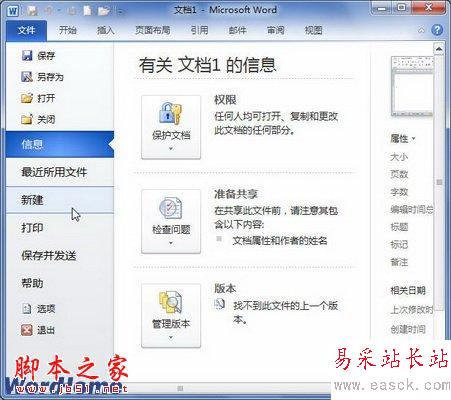Click the 大小 (Size) property label
Viewport: 451px width, 400px height.
(x=399, y=156)
